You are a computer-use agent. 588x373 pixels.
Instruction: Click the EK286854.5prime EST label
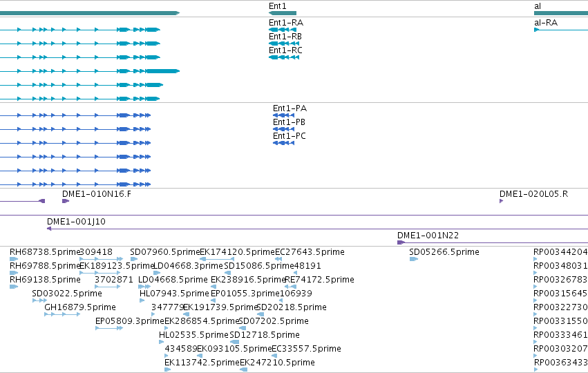pos(202,321)
